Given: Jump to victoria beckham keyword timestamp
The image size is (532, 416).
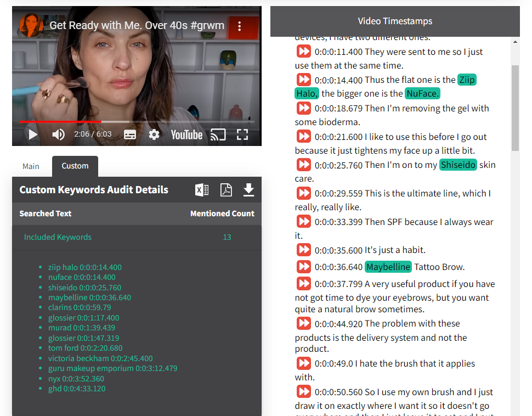Looking at the screenshot, I should (100, 358).
